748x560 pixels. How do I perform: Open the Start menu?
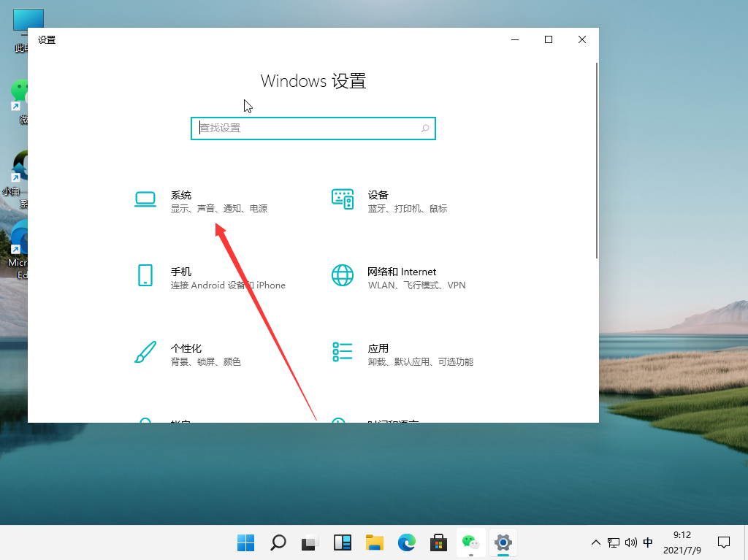[x=245, y=542]
